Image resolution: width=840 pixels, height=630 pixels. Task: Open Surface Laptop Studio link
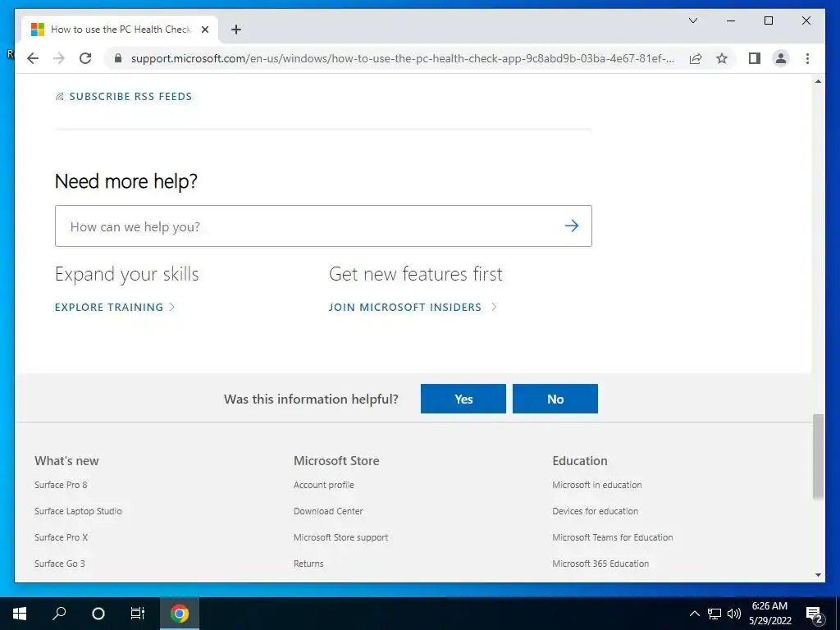[78, 511]
